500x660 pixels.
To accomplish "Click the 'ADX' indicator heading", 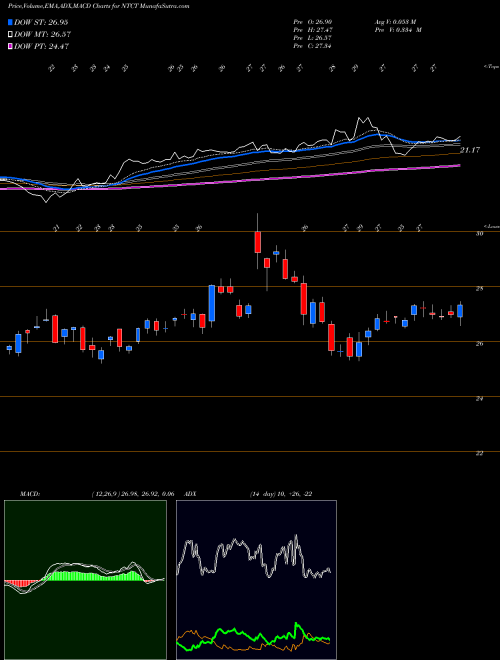I will point(191,494).
